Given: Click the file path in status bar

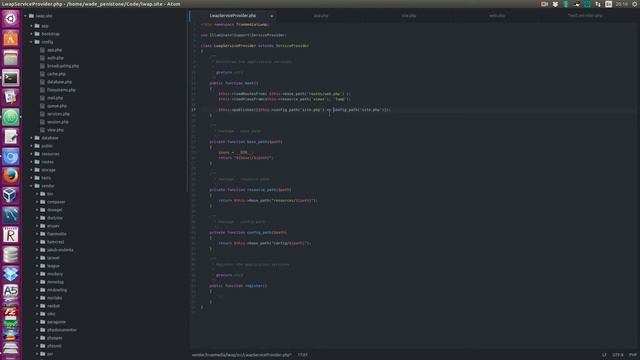Looking at the screenshot, I should click(242, 355).
